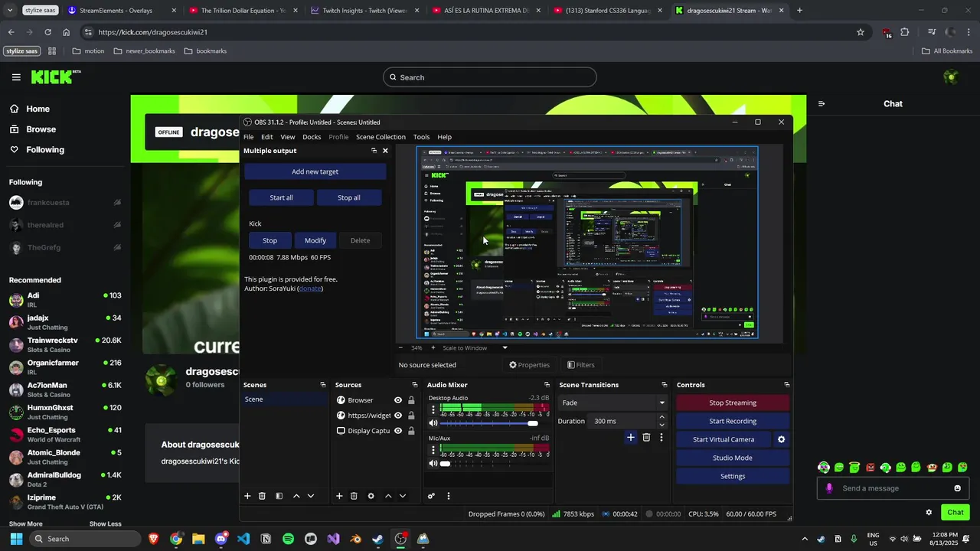Screen dimensions: 980x551
Task: Stop the Kick output target
Action: (x=269, y=240)
